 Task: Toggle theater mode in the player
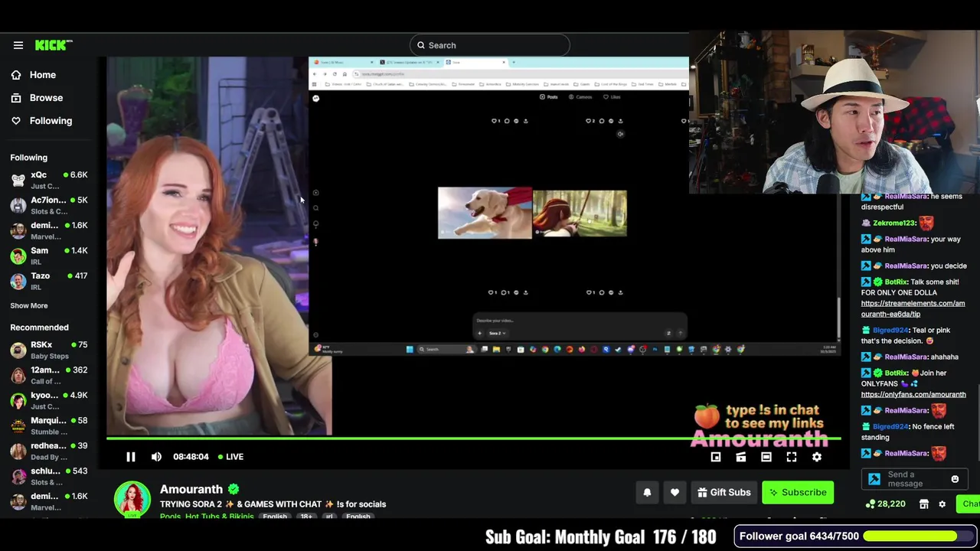click(x=766, y=457)
